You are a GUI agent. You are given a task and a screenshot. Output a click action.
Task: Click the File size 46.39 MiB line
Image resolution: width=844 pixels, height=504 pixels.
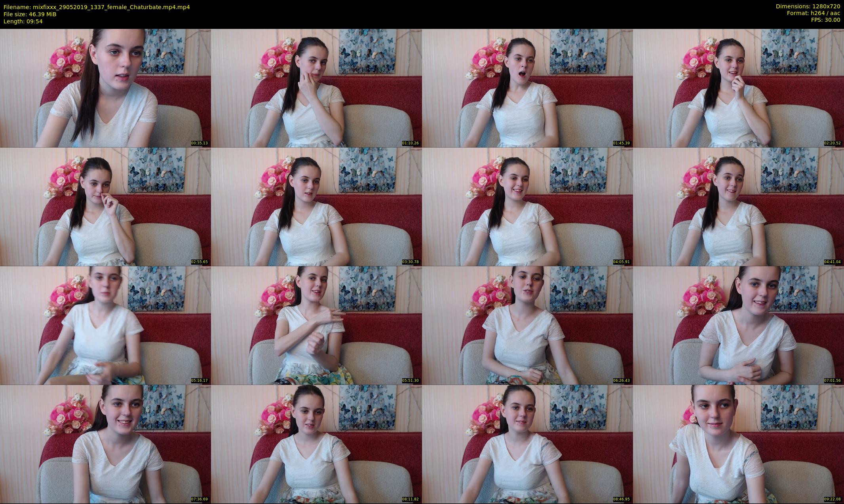click(x=30, y=14)
